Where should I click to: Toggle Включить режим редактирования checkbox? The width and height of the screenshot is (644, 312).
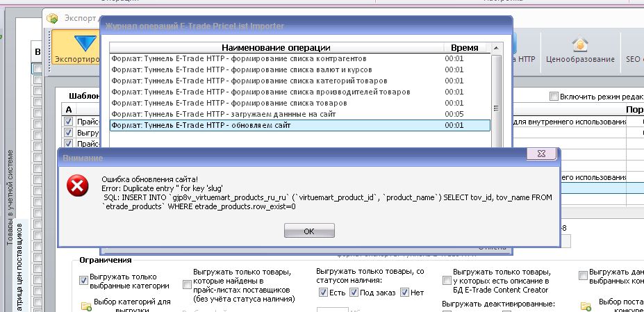[554, 97]
